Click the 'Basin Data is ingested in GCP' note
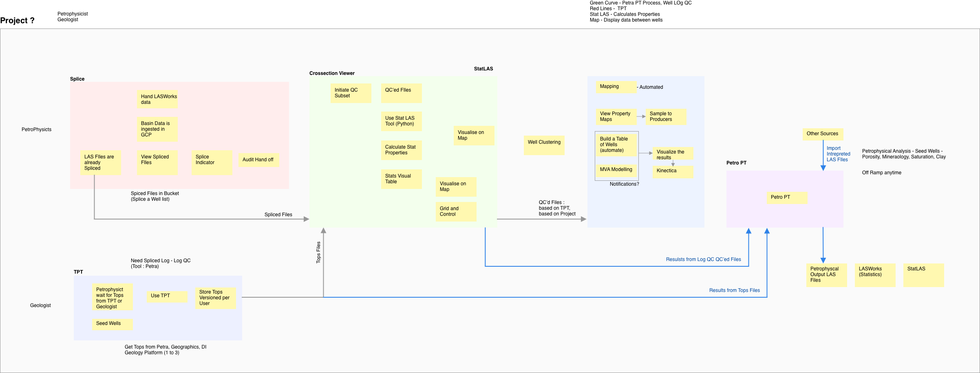Screen dimensions: 980x373 [157, 129]
